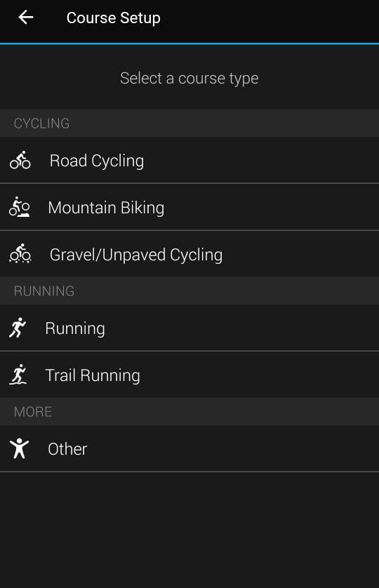Pick Gravel/Unpaved Cycling from the list
The width and height of the screenshot is (379, 588).
tap(189, 254)
